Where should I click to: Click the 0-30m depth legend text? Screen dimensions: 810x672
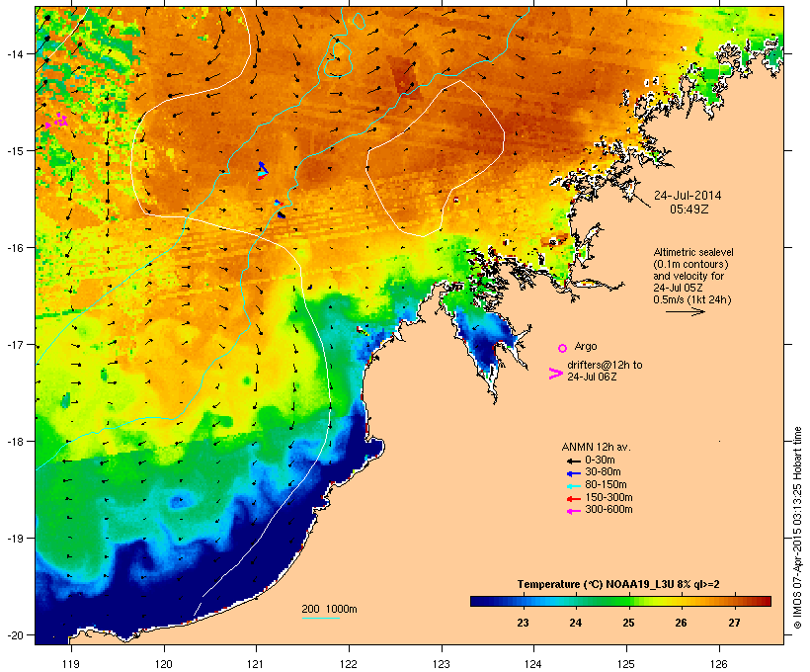(x=600, y=461)
